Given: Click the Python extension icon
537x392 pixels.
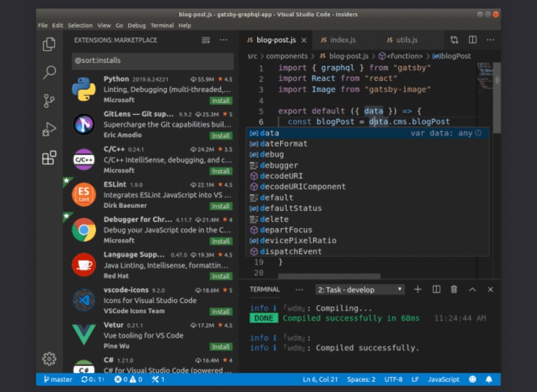Looking at the screenshot, I should 84,89.
